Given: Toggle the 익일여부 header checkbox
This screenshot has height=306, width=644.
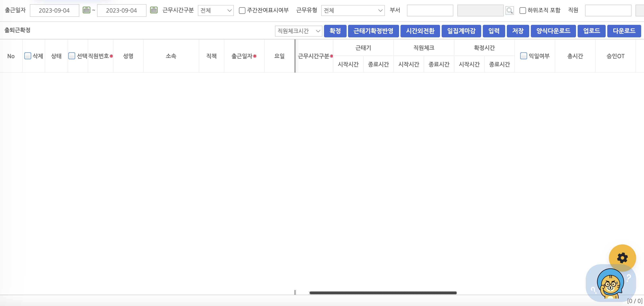Looking at the screenshot, I should click(523, 56).
